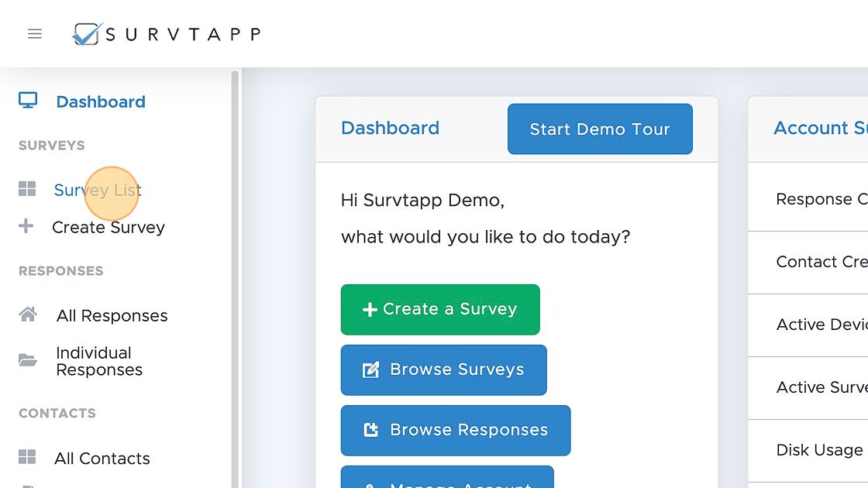The width and height of the screenshot is (868, 488).
Task: Click the Browse Responses button
Action: (456, 430)
